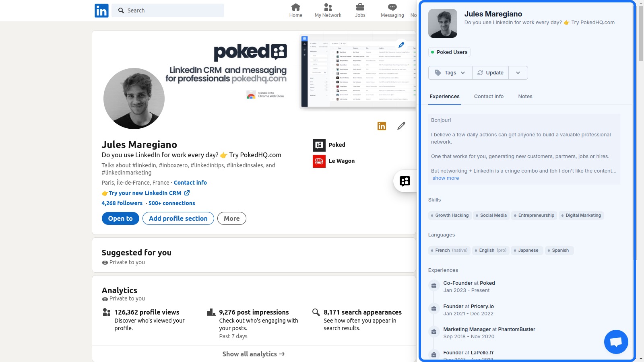The height and width of the screenshot is (362, 644).
Task: Edit the banner image with pencil icon
Action: tap(401, 45)
